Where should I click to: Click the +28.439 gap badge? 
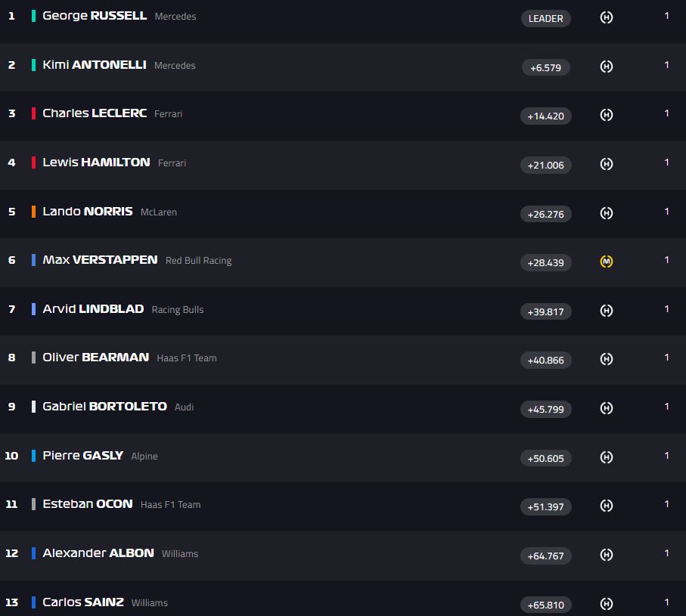[x=545, y=262]
